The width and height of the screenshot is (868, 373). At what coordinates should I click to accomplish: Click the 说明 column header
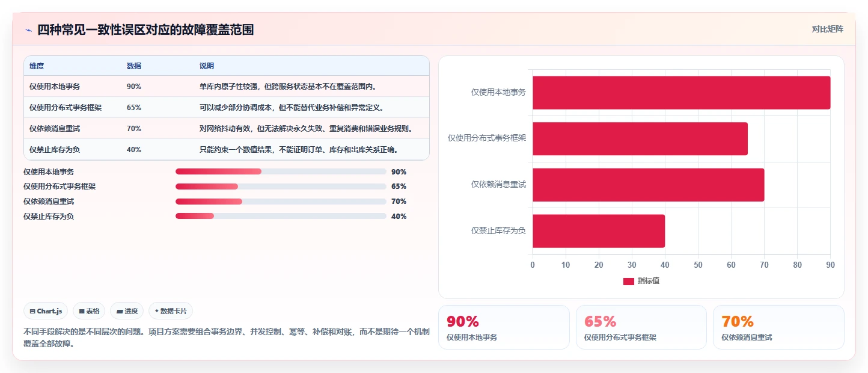pyautogui.click(x=207, y=66)
